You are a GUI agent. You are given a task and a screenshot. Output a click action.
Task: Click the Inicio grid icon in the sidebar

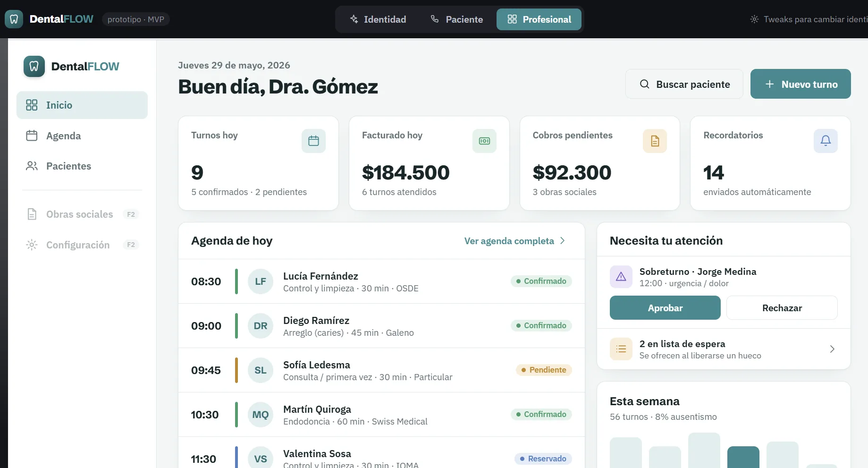(x=32, y=105)
